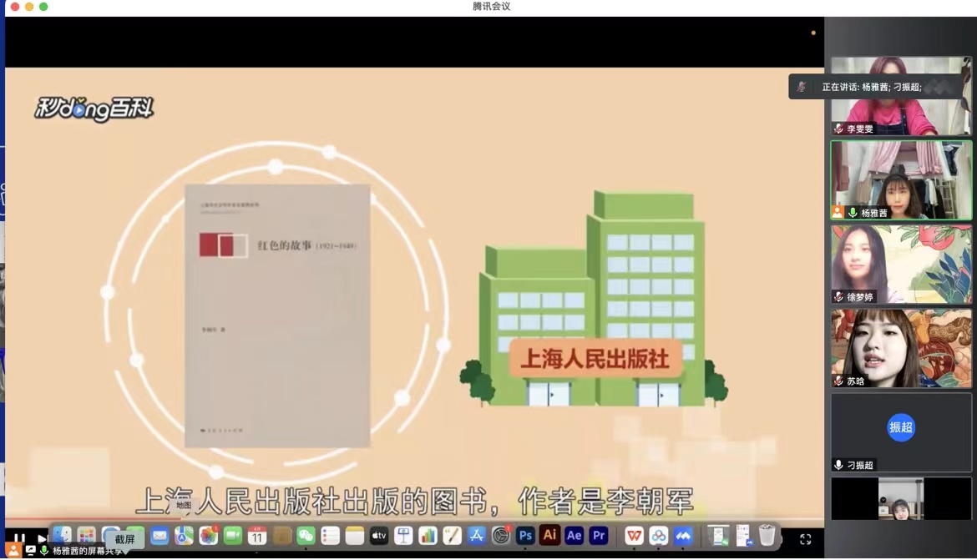
Task: Click the play button beside pause
Action: (x=42, y=538)
